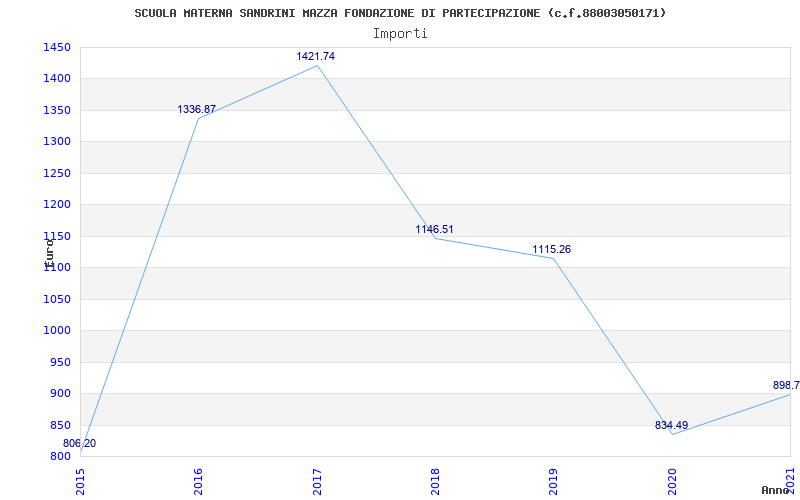Select the 834.49 data label

point(671,426)
